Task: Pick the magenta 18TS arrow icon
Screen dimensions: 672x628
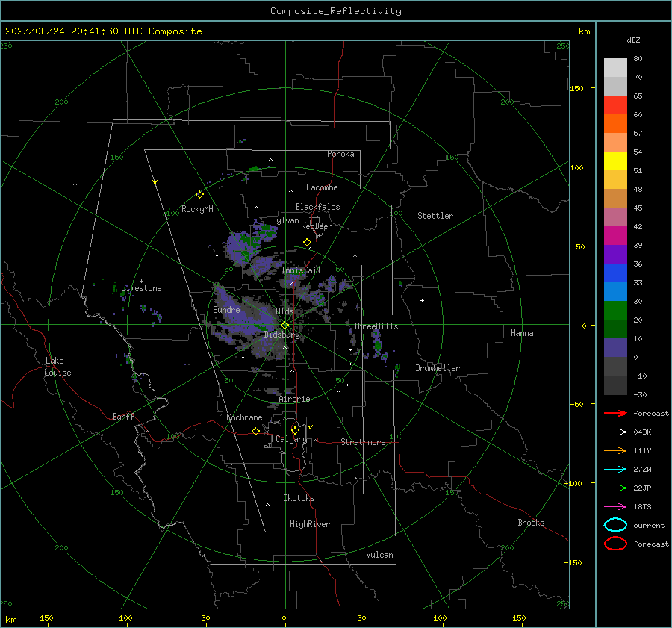Action: point(615,507)
